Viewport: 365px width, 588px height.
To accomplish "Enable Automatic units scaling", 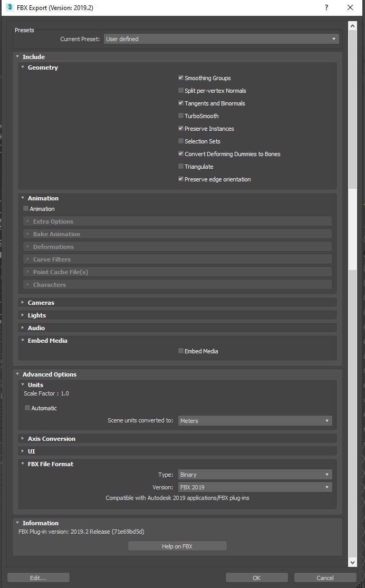I will pos(27,408).
